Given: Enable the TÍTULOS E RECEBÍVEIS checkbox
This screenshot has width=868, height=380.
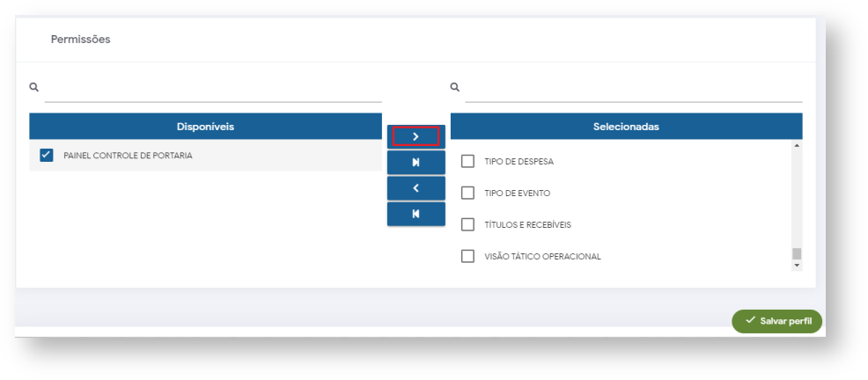Looking at the screenshot, I should tap(468, 224).
